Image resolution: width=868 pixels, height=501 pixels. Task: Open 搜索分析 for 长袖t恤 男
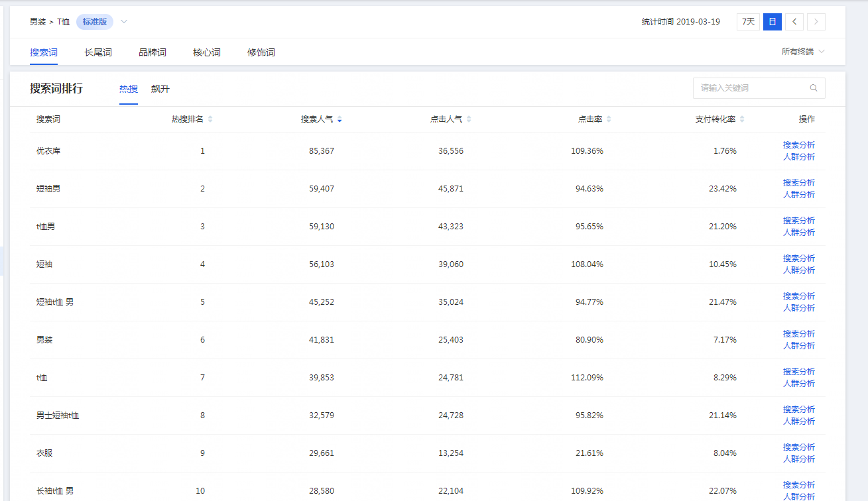pyautogui.click(x=799, y=485)
